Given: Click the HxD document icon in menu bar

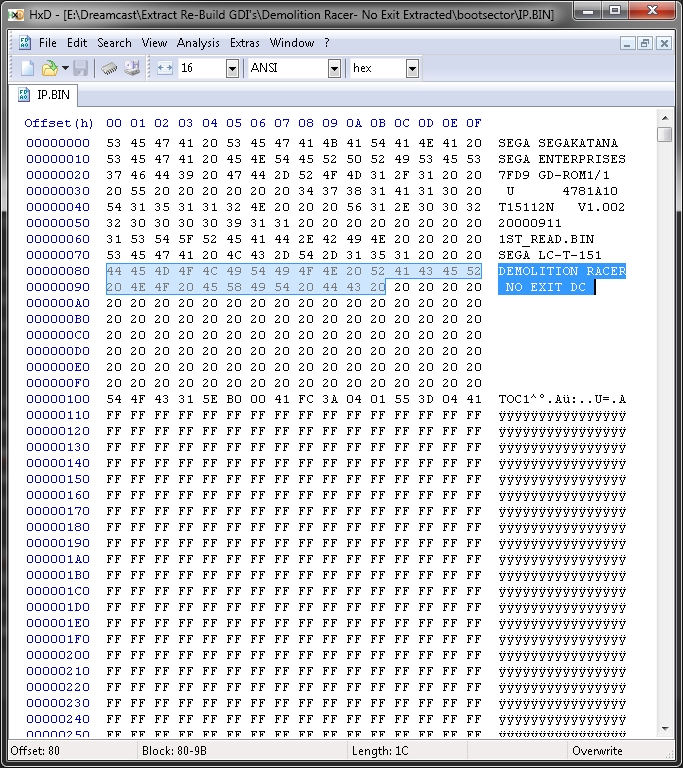Looking at the screenshot, I should 24,43.
